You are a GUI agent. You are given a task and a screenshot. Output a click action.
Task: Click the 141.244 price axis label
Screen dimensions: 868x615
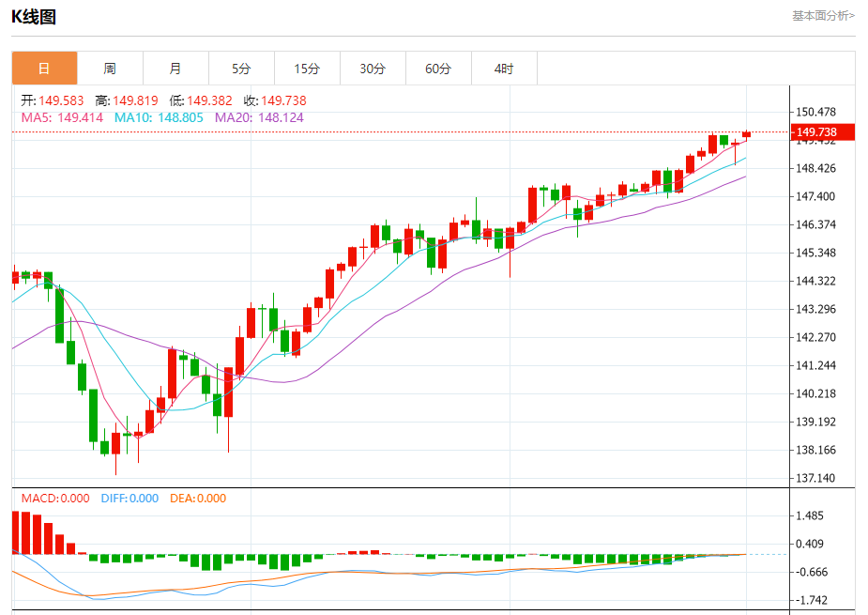tap(816, 365)
